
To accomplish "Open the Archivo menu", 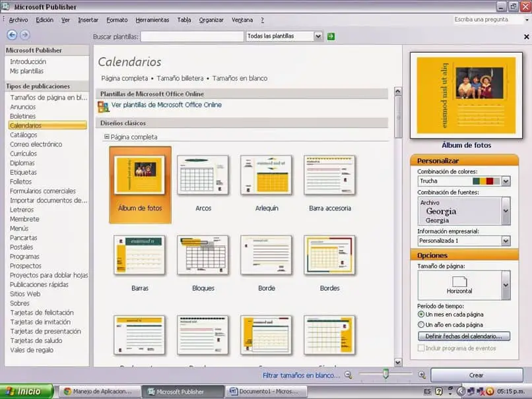I will [x=18, y=20].
